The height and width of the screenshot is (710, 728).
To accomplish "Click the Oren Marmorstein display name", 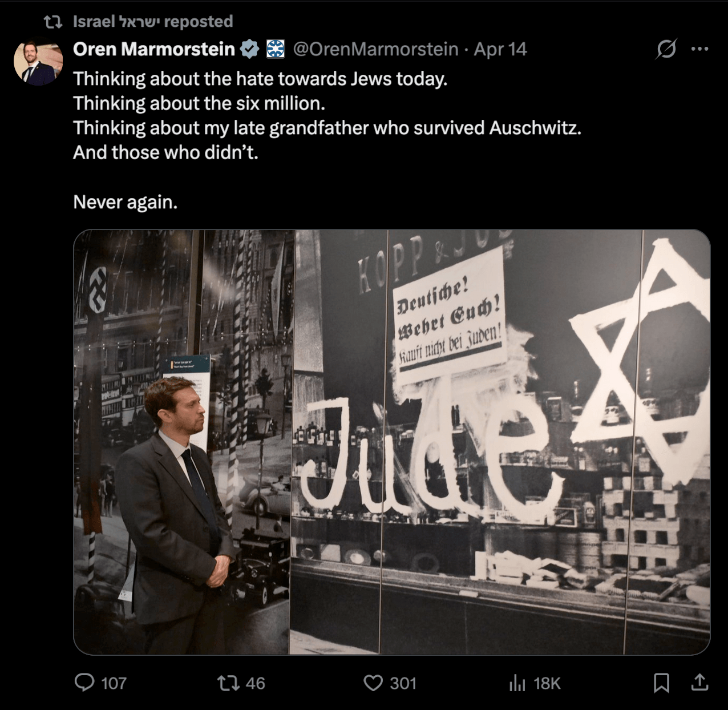I will point(153,50).
